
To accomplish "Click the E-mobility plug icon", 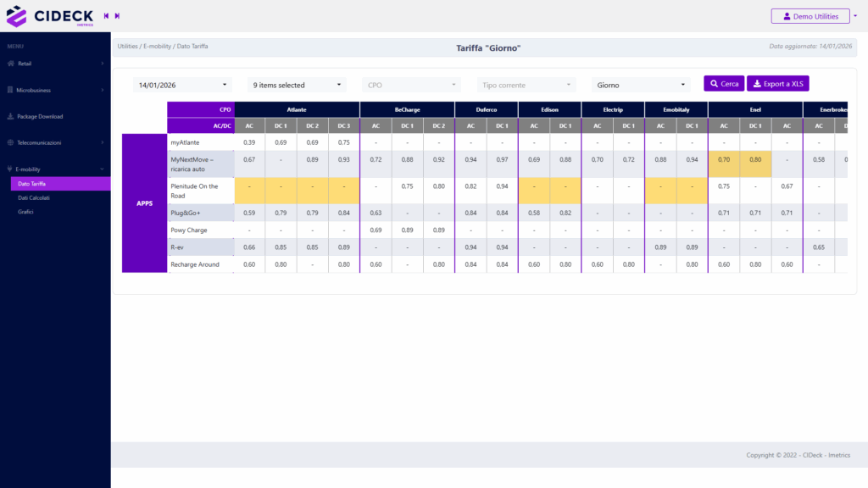I will 10,169.
